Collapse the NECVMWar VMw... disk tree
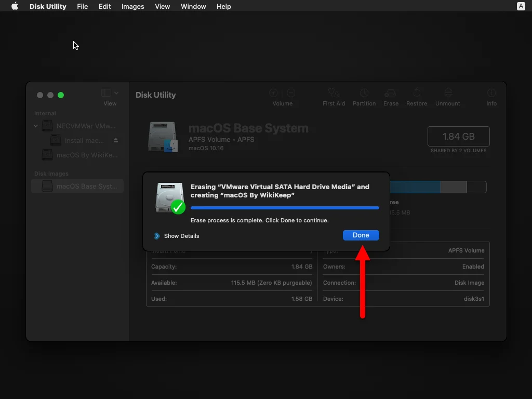This screenshot has width=532, height=399. (x=36, y=126)
